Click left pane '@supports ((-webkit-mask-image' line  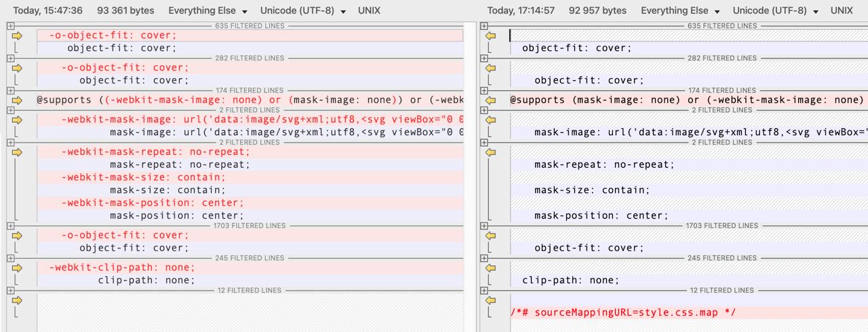pos(250,100)
